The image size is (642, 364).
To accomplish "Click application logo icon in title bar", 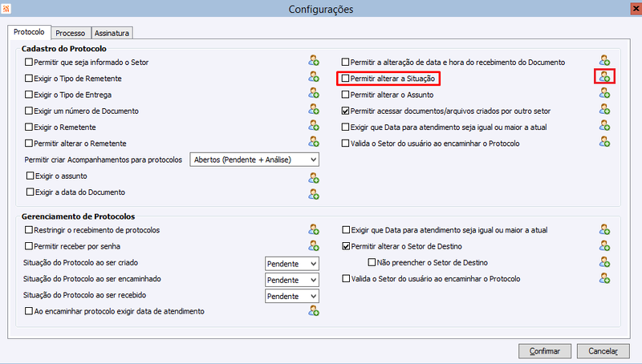I will click(x=6, y=9).
